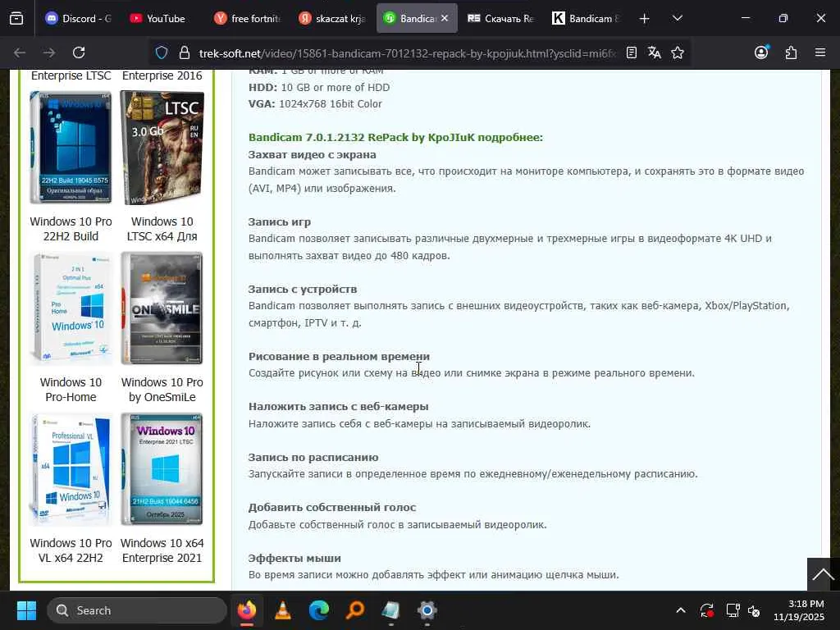
Task: Open a new tab with plus button
Action: coord(645,19)
